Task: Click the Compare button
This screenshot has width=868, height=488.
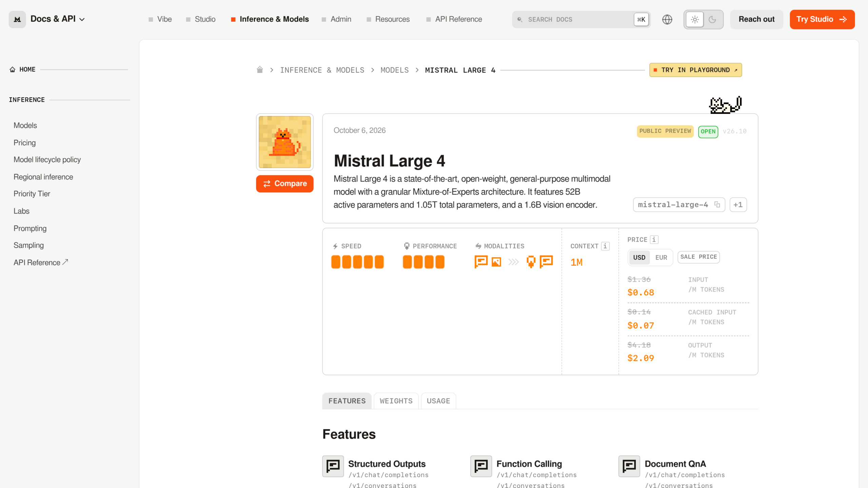Action: pyautogui.click(x=285, y=184)
